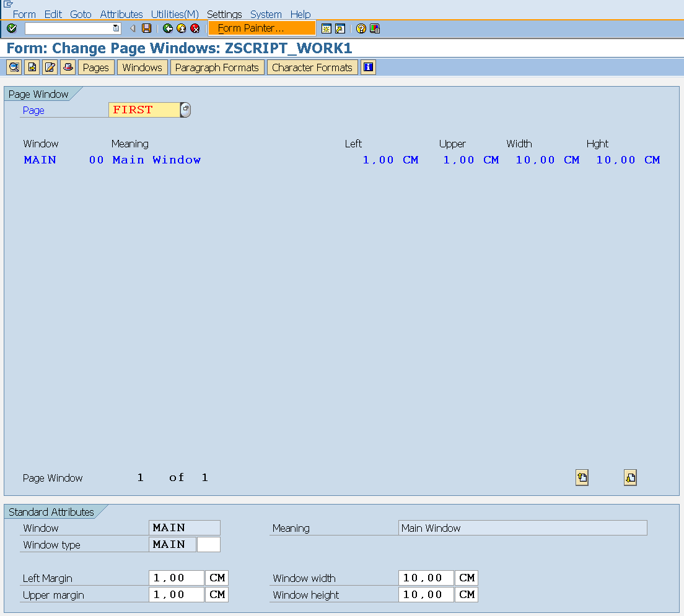684x616 pixels.
Task: Open help with the question mark icon
Action: point(361,28)
